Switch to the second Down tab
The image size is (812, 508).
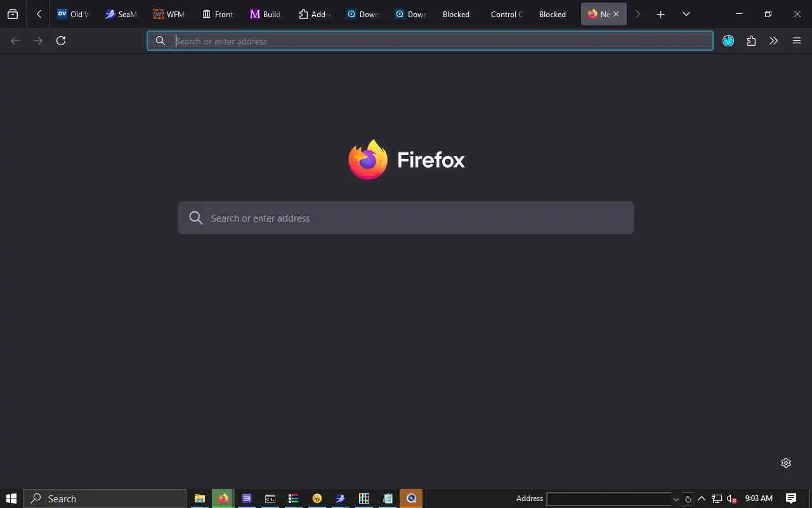(410, 14)
